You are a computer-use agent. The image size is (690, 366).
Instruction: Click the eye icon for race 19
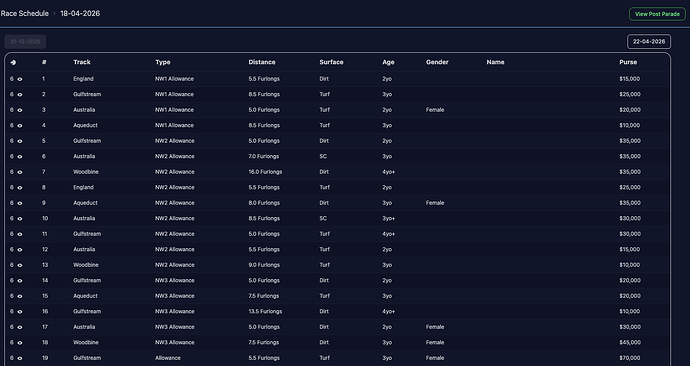point(20,358)
